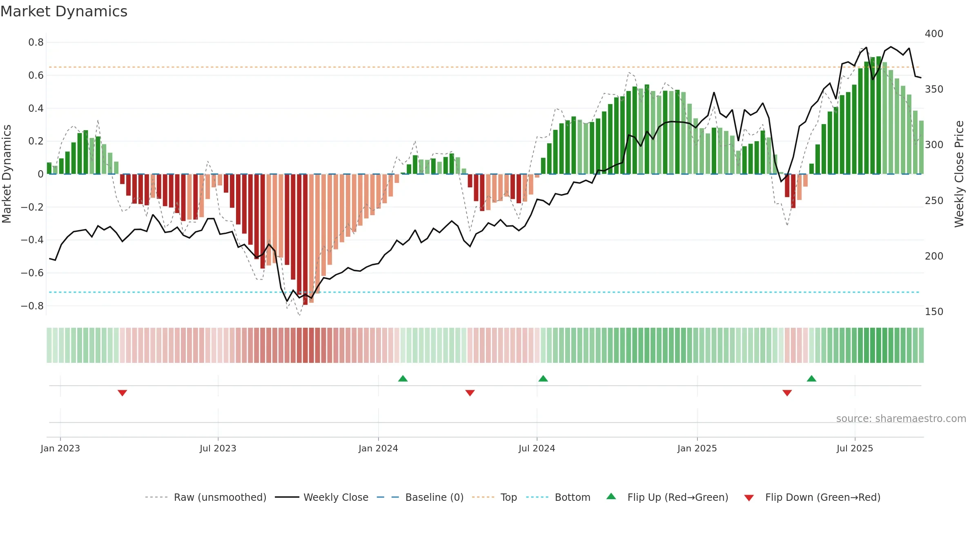Click the −0.2 tick on the left axis
980x551 pixels.
(32, 207)
